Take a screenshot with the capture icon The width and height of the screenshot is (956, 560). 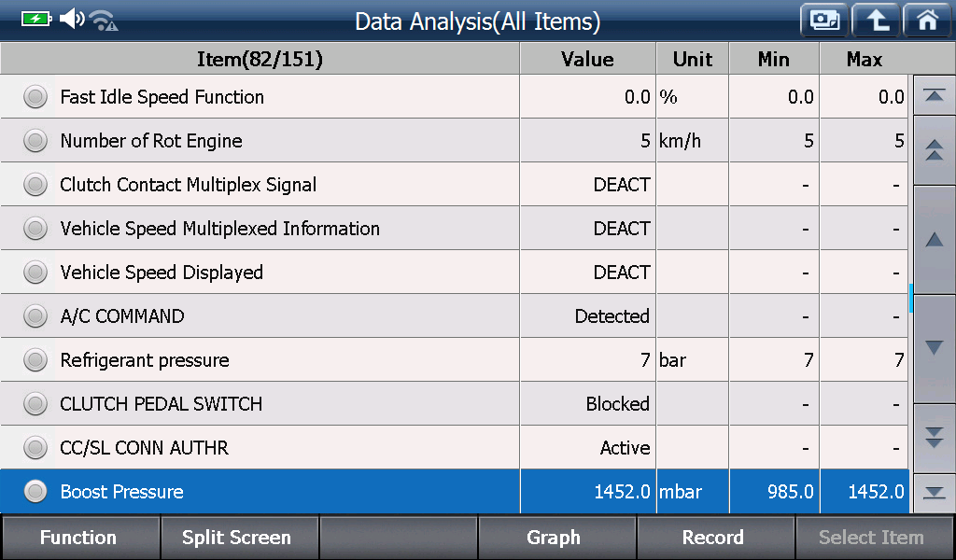pos(824,21)
